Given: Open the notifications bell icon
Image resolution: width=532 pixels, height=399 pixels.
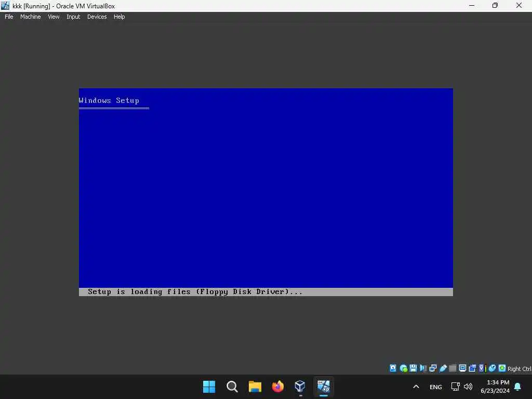Looking at the screenshot, I should pyautogui.click(x=518, y=387).
